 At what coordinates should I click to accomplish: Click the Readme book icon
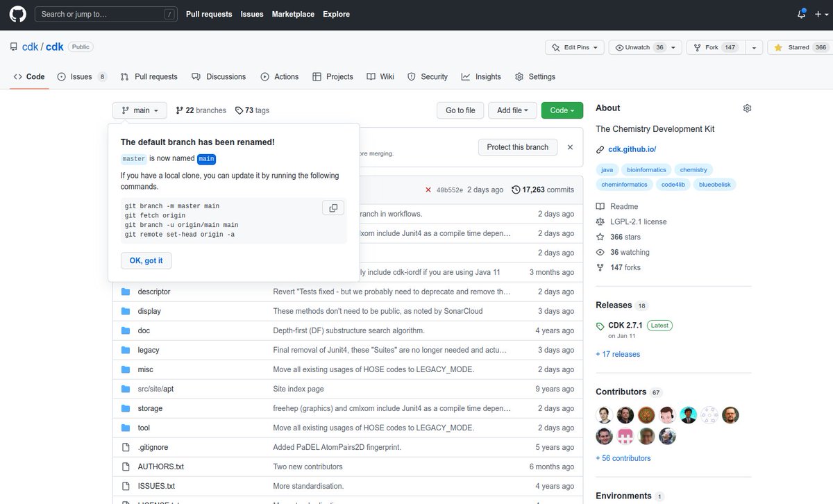(600, 206)
